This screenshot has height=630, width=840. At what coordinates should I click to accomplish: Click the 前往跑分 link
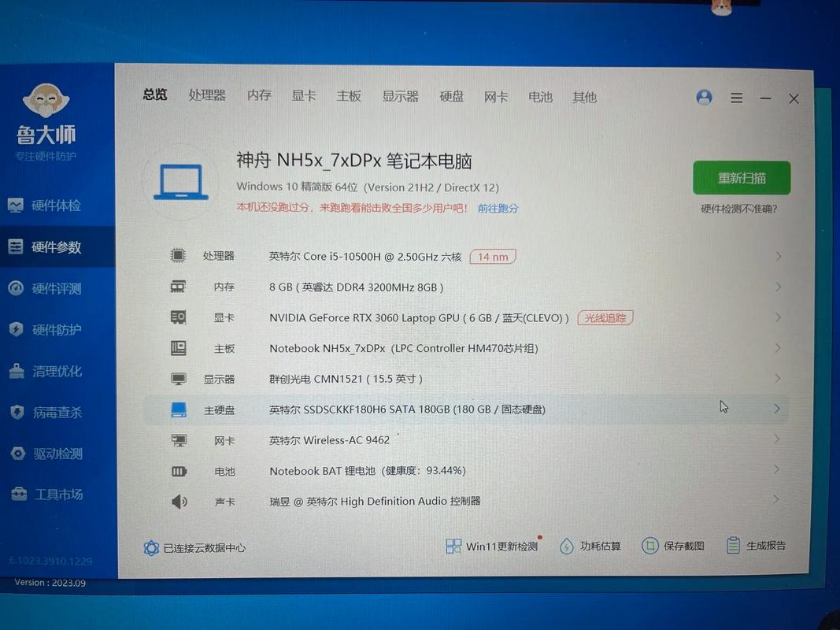click(x=498, y=209)
